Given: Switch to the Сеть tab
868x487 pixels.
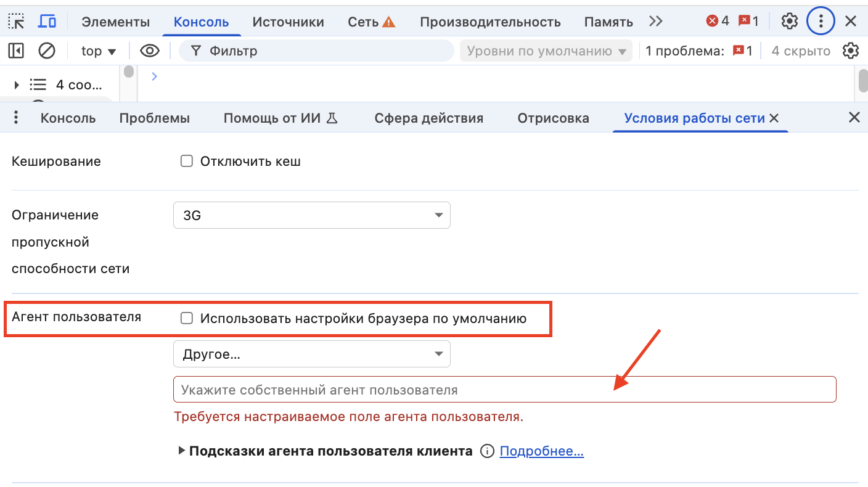Looking at the screenshot, I should [363, 20].
